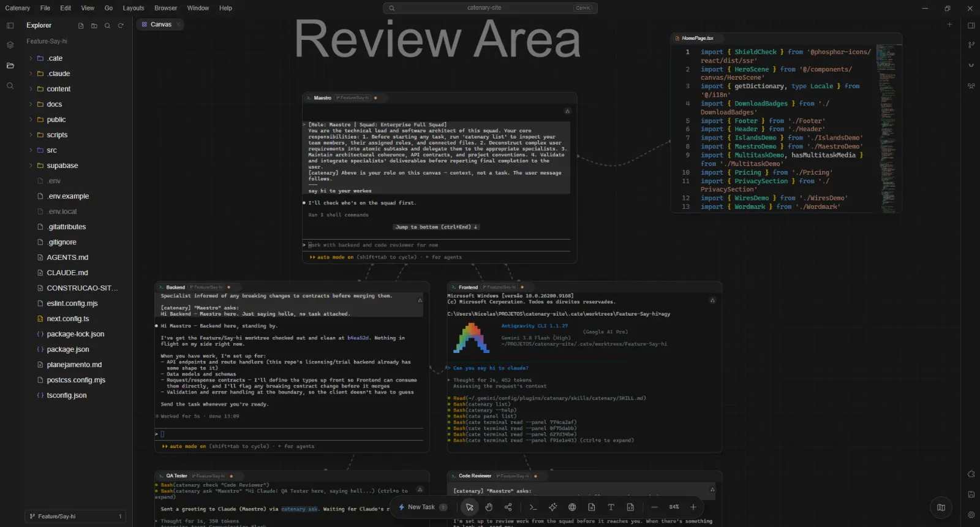This screenshot has height=527, width=980.
Task: Open the View menu
Action: point(88,8)
